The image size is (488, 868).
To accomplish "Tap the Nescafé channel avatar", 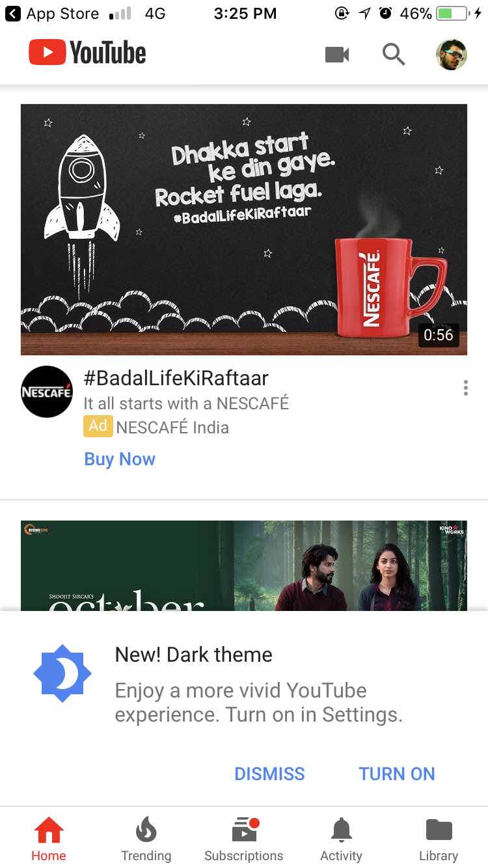I will (47, 392).
